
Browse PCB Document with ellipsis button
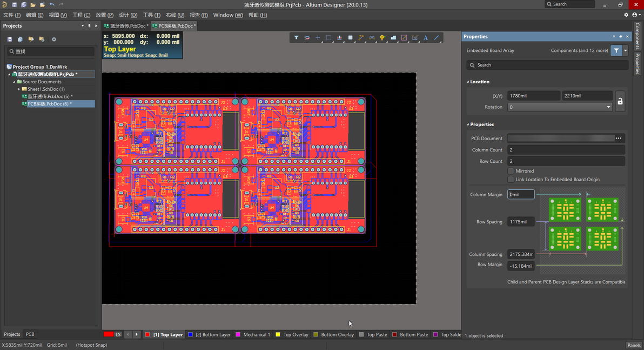click(619, 138)
